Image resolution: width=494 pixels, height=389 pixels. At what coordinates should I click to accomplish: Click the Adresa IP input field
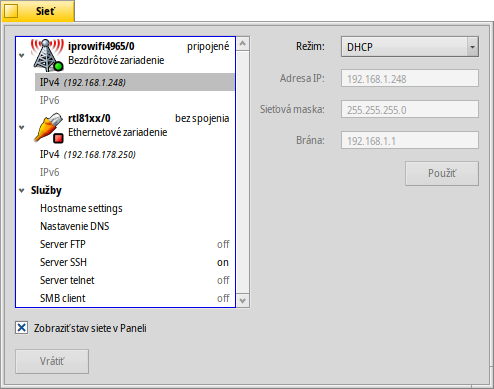point(410,79)
